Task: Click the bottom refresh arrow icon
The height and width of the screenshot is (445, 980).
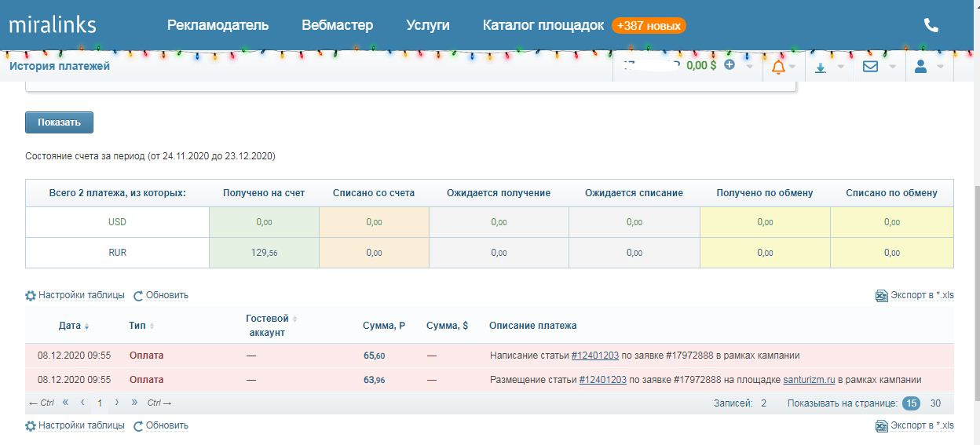Action: click(x=138, y=426)
